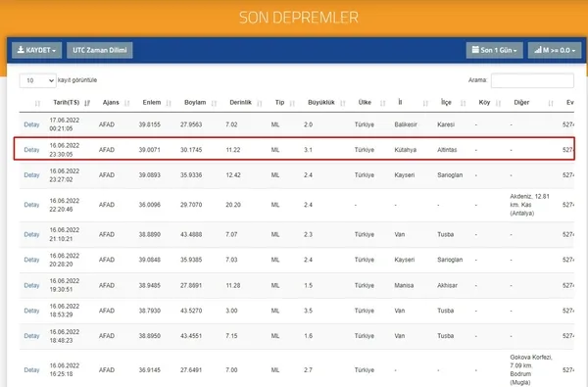Sort by İlçe column arrows
The width and height of the screenshot is (588, 387).
pos(464,103)
